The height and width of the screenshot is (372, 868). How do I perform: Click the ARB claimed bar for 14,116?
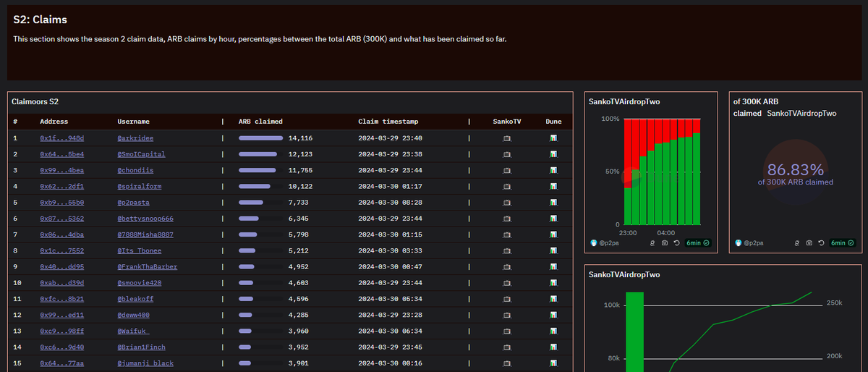(x=261, y=138)
